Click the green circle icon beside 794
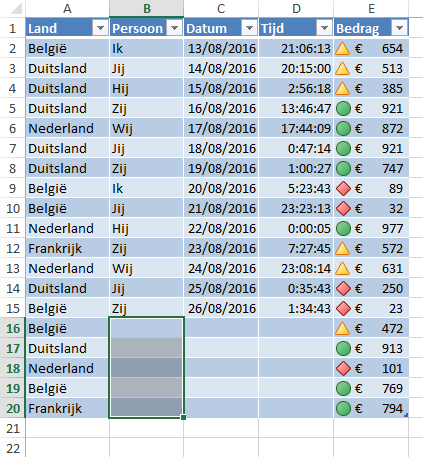Image resolution: width=423 pixels, height=457 pixels. [x=343, y=409]
